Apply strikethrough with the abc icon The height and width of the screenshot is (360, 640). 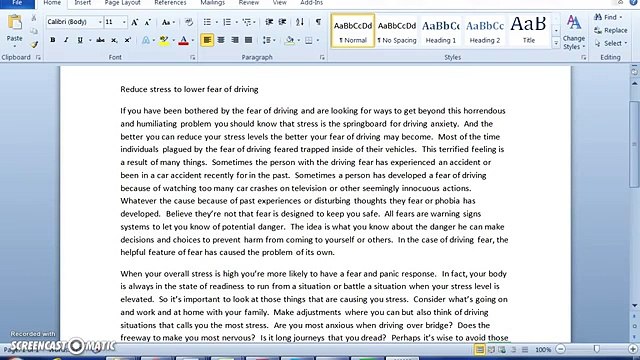pos(100,40)
